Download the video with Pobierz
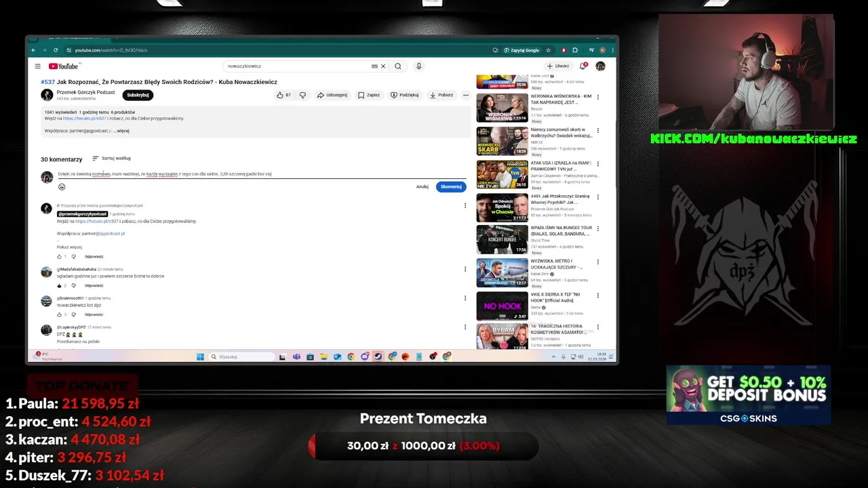This screenshot has height=488, width=868. pyautogui.click(x=441, y=95)
